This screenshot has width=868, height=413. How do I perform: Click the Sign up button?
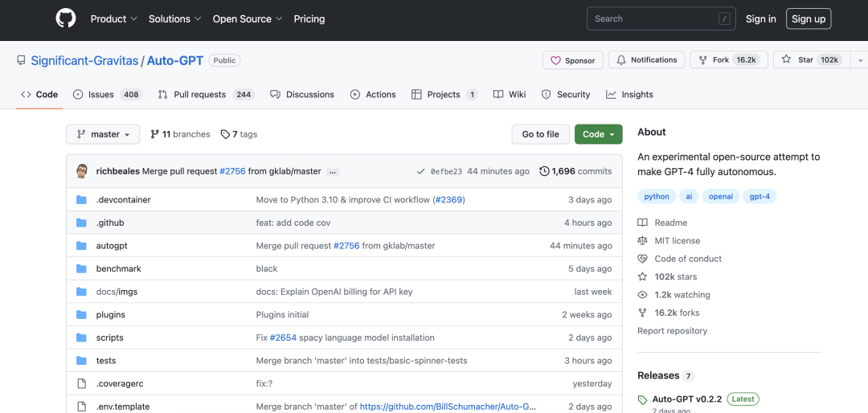coord(809,18)
